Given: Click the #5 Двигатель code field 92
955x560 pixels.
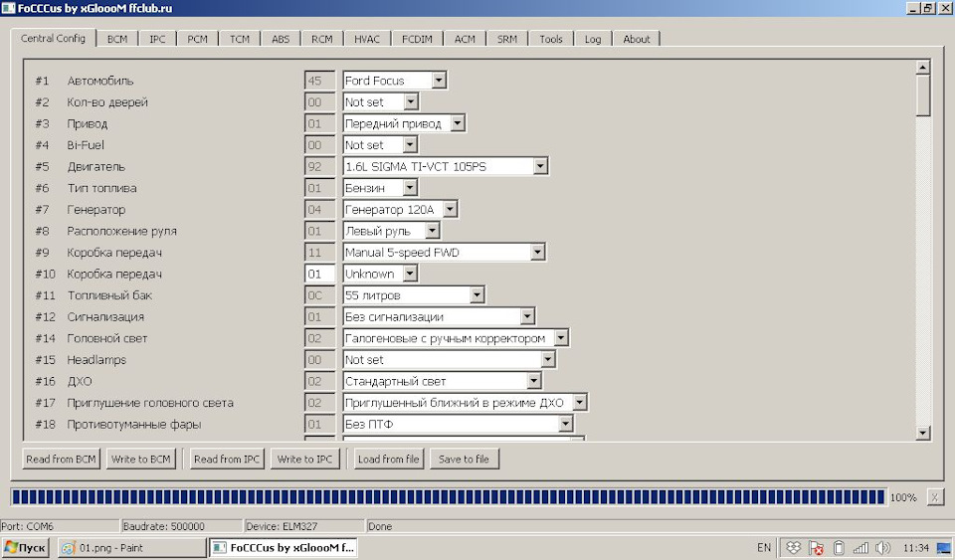Looking at the screenshot, I should click(319, 166).
